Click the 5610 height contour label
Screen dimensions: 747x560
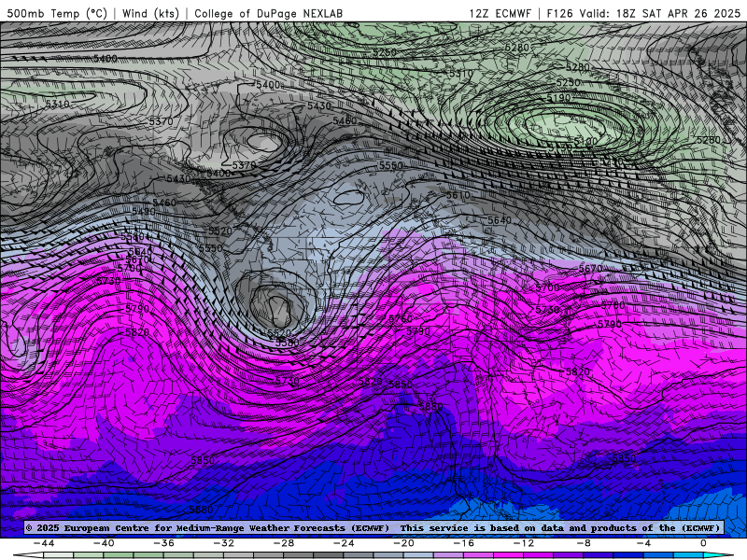[x=458, y=195]
